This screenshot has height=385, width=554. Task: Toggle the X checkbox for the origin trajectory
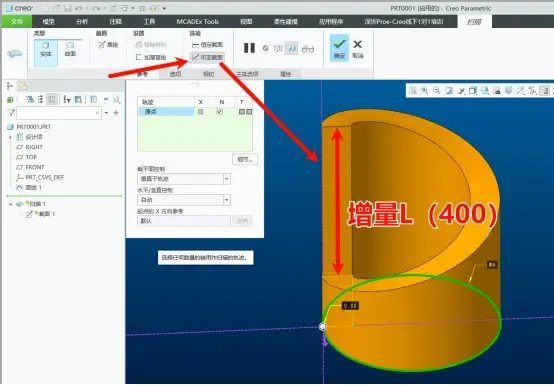pos(200,112)
